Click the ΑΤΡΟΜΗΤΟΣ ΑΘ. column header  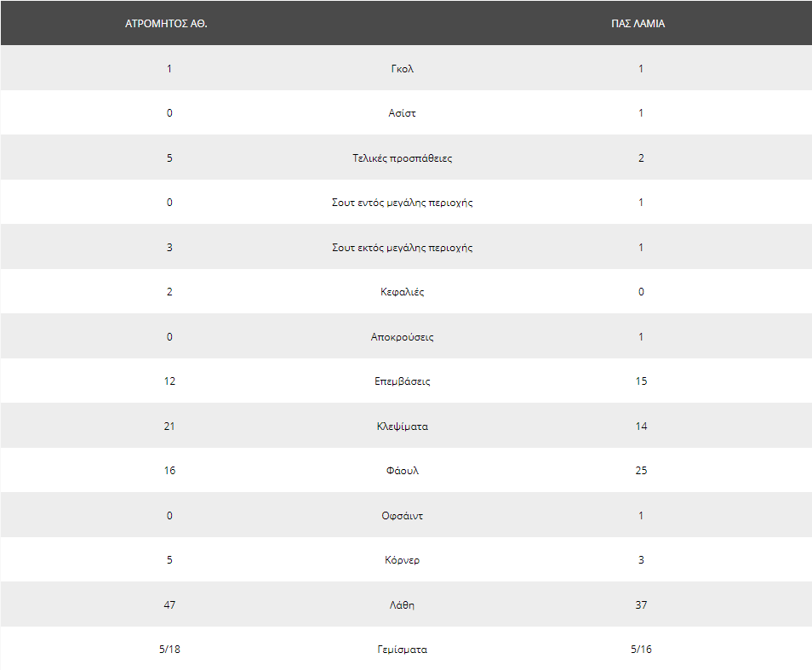pos(166,23)
